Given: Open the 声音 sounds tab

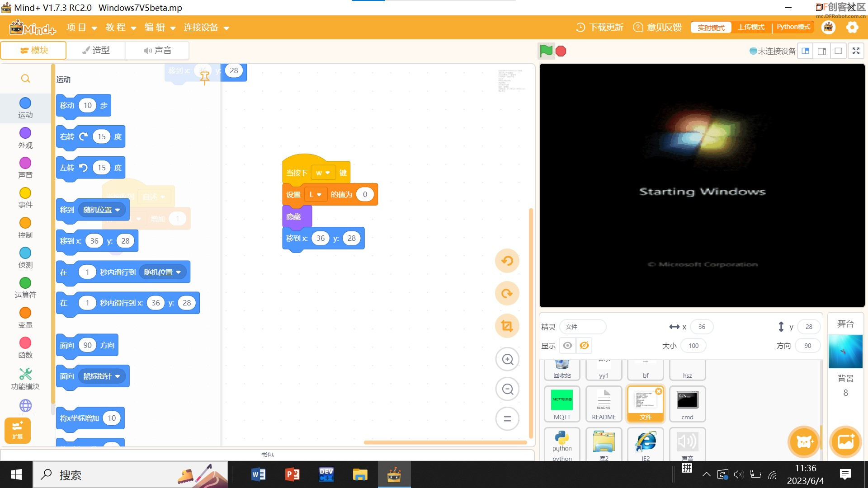Looking at the screenshot, I should pos(157,50).
